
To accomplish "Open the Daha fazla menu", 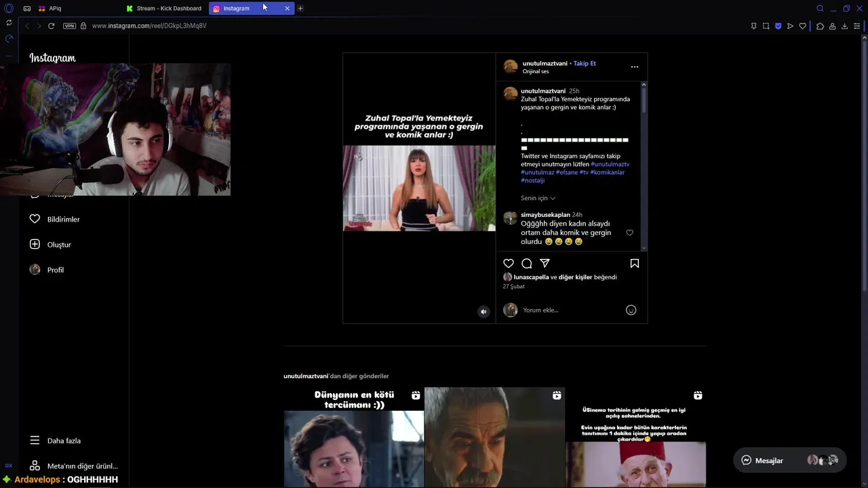I will click(56, 441).
